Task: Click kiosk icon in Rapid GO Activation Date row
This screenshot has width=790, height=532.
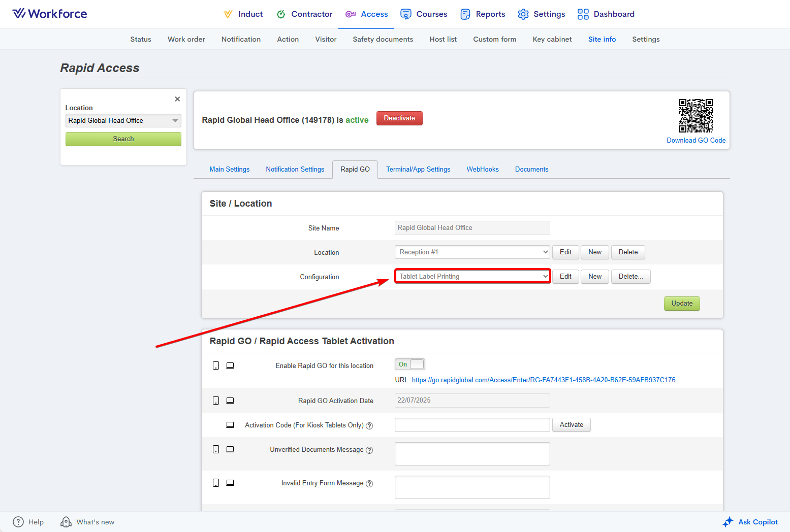Action: pos(230,401)
